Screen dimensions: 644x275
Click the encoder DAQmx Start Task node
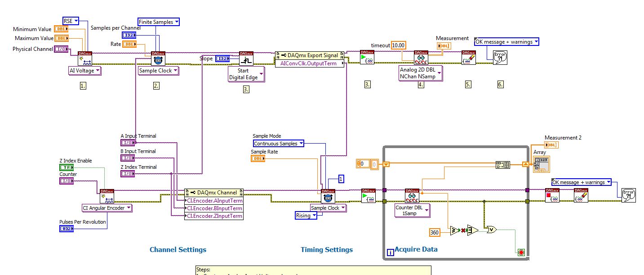point(369,196)
